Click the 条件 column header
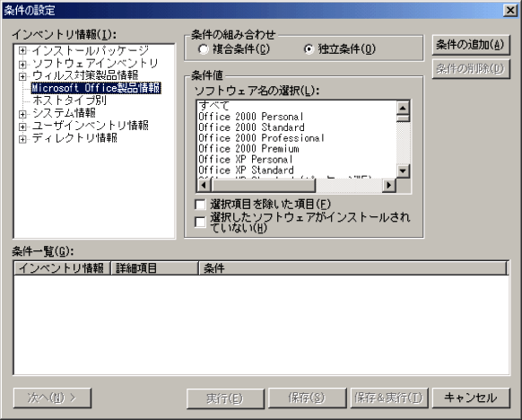Screen dimensions: 522x420 coord(352,268)
